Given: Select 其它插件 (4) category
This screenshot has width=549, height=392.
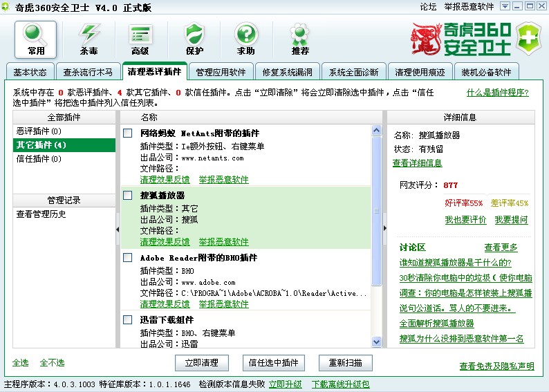Looking at the screenshot, I should pyautogui.click(x=64, y=145).
